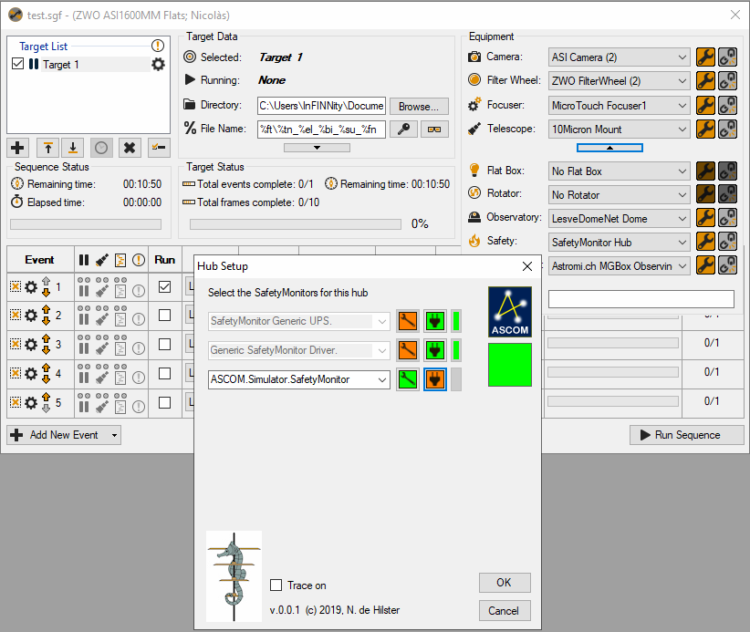Open the Rotator dropdown
Image resolution: width=750 pixels, height=632 pixels.
click(619, 195)
